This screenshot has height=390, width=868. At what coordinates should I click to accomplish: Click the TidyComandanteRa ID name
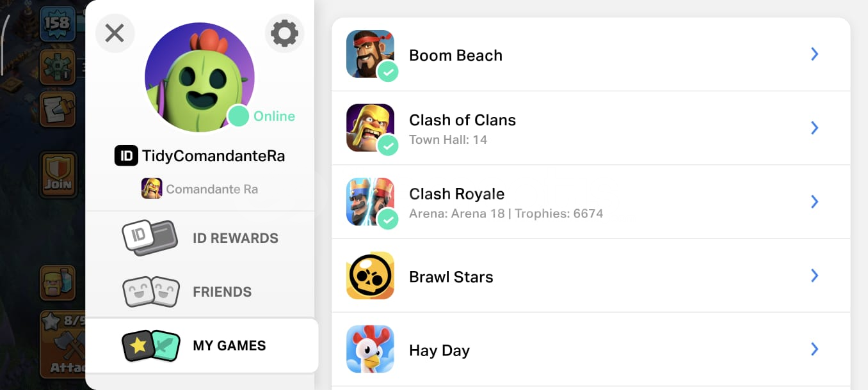pyautogui.click(x=213, y=156)
